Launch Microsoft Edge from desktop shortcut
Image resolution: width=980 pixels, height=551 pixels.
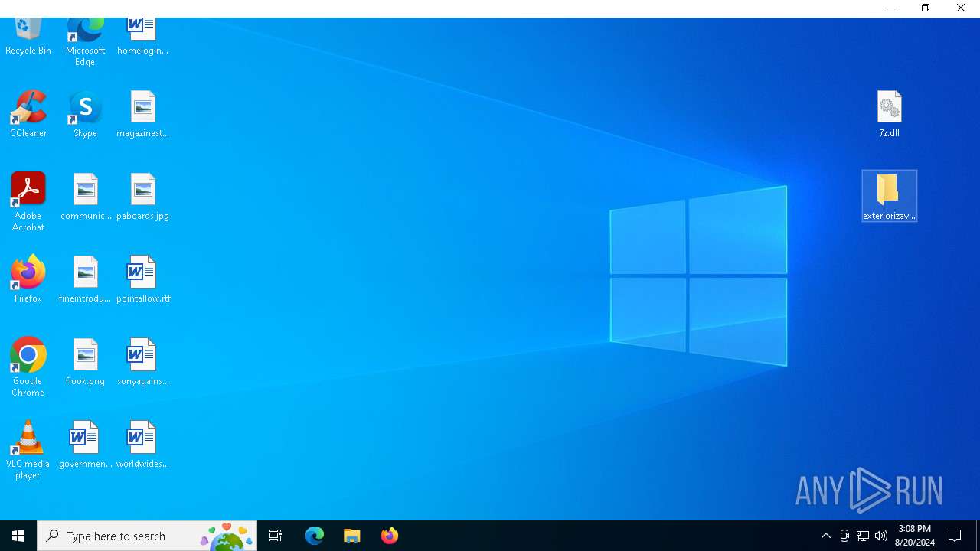coord(85,42)
